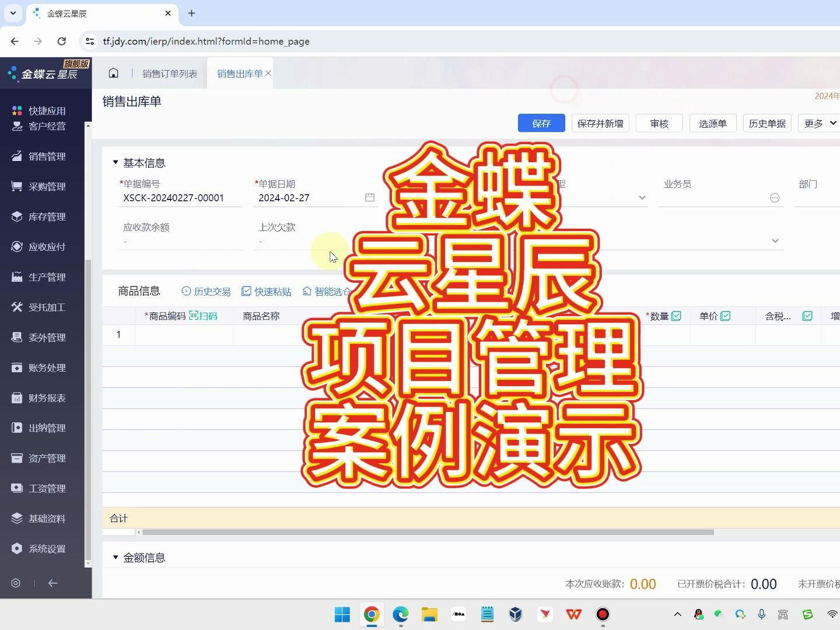The width and height of the screenshot is (840, 630).
Task: Open the 销售管理 sales module
Action: (40, 156)
